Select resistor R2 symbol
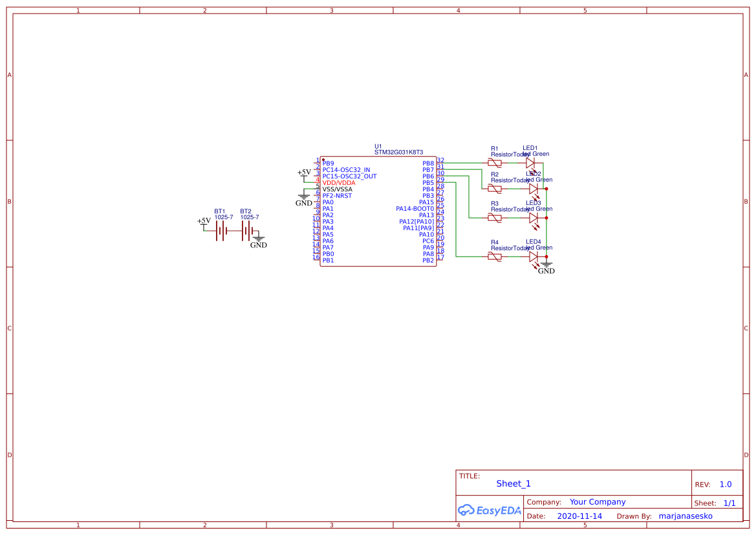 495,188
